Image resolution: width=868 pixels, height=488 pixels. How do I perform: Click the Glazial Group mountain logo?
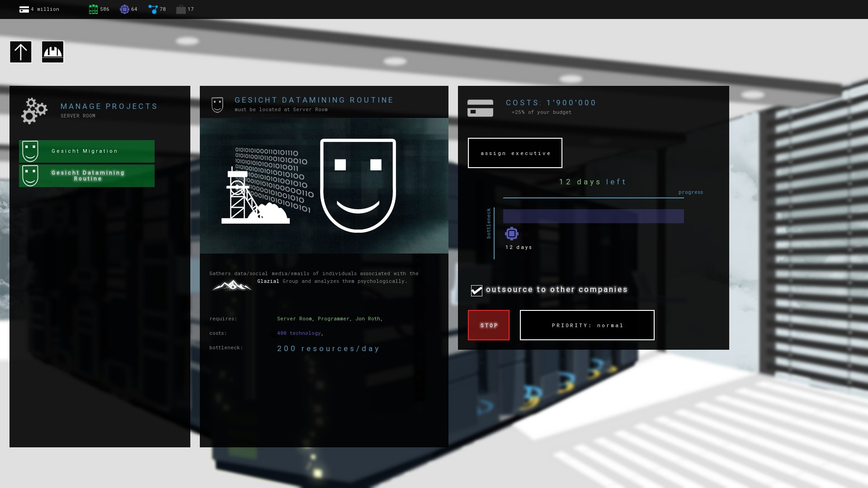[232, 285]
